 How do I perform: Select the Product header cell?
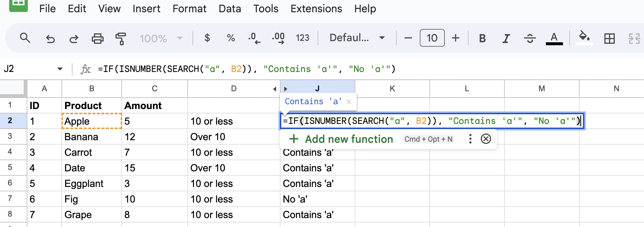coord(92,106)
